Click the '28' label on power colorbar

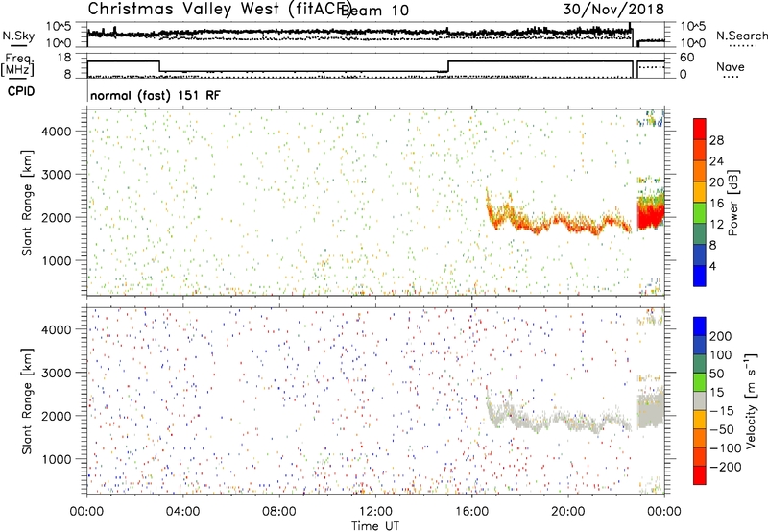click(x=716, y=140)
